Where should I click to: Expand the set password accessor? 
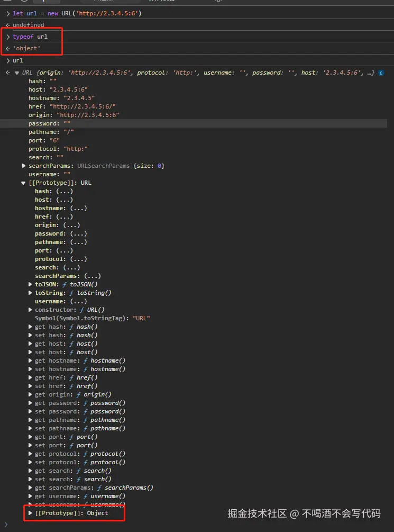click(30, 411)
